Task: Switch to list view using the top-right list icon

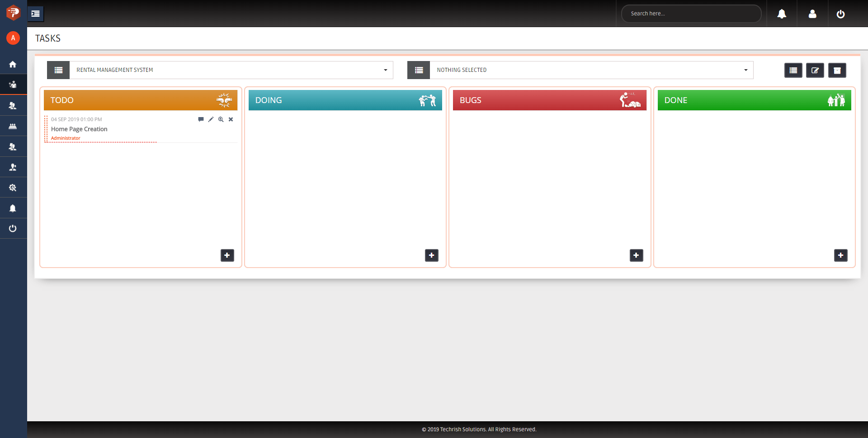Action: [x=793, y=70]
